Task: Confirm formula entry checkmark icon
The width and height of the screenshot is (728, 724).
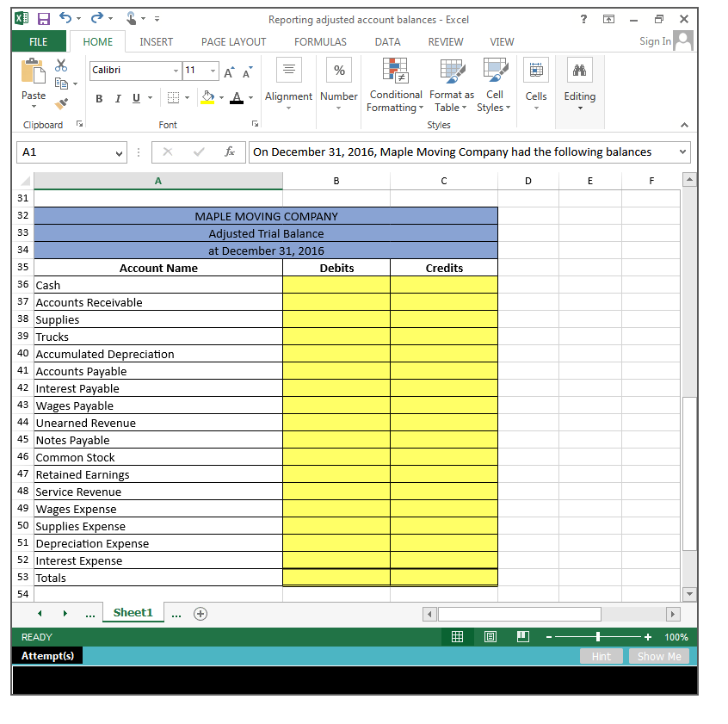Action: tap(199, 152)
